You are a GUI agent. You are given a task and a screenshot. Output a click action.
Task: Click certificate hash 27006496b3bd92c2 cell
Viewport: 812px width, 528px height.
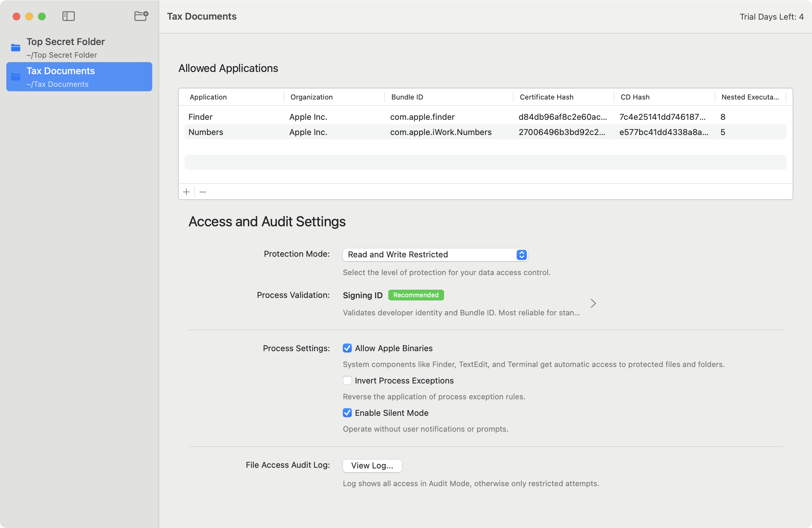click(x=562, y=132)
